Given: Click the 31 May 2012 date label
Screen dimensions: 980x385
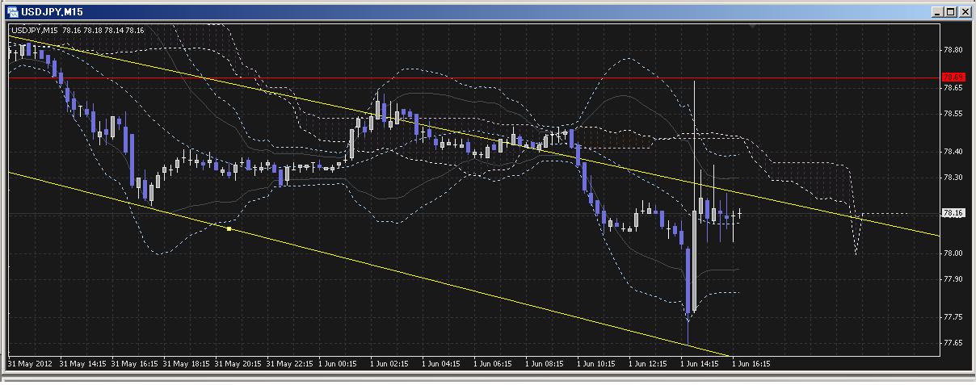Looking at the screenshot, I should click(x=30, y=364).
